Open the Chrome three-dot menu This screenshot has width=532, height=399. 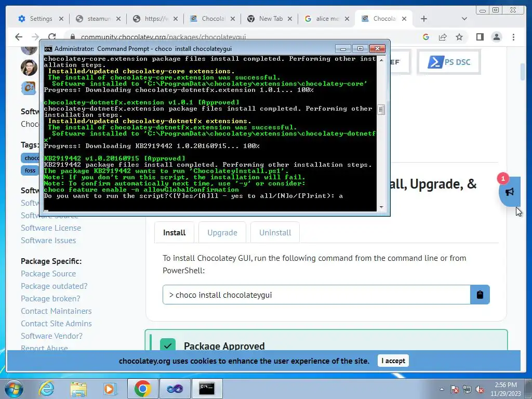(513, 37)
